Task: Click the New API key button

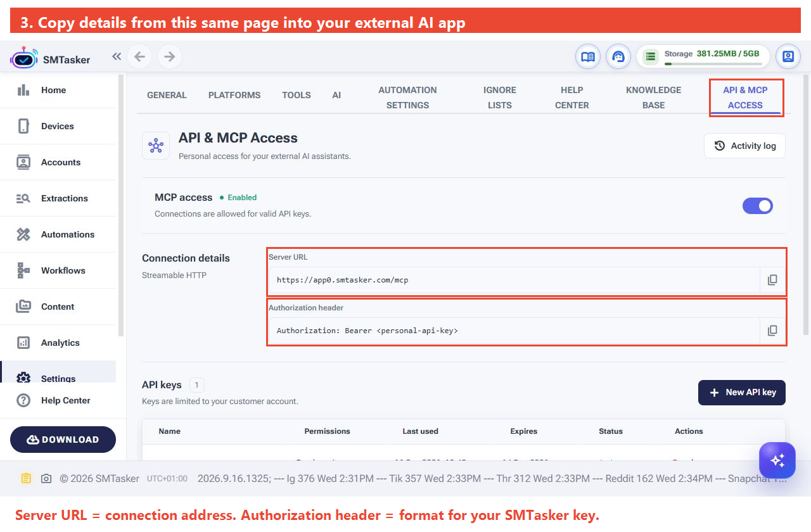Action: 742,392
